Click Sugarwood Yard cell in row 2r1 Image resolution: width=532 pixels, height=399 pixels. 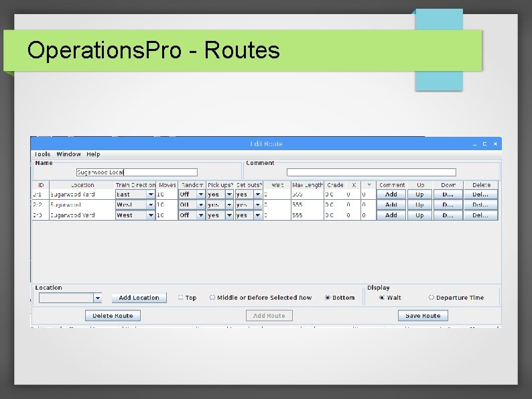click(82, 194)
